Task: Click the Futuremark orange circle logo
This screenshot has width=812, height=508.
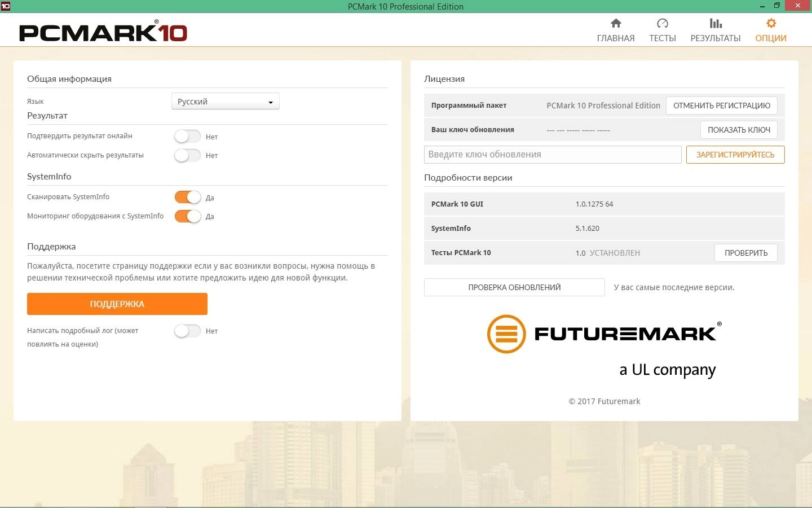Action: [506, 334]
